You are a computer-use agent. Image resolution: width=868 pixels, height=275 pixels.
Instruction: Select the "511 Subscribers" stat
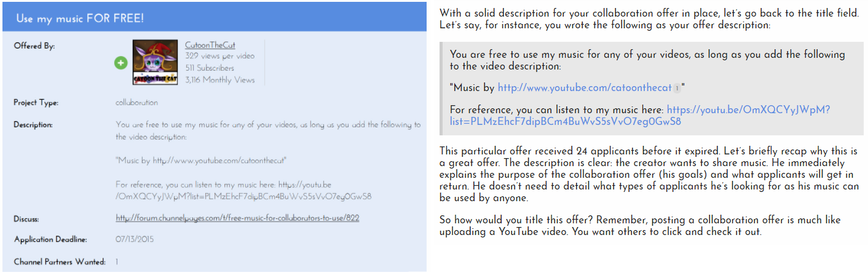(210, 68)
